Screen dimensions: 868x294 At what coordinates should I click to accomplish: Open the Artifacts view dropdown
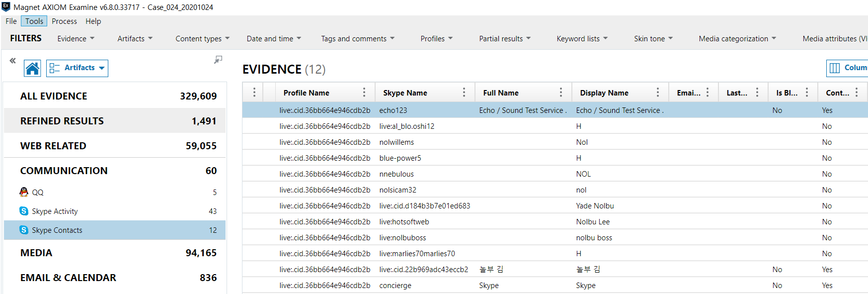click(x=77, y=68)
